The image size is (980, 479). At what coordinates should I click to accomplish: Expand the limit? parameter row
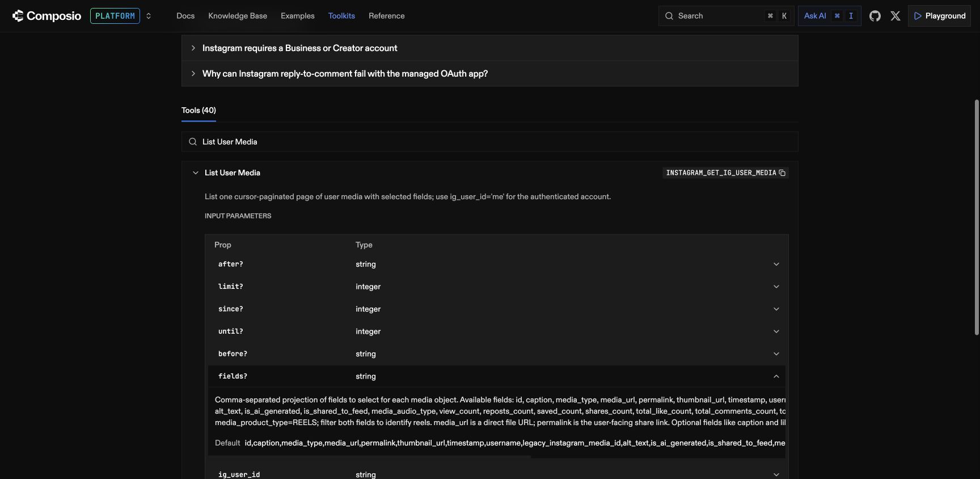tap(497, 287)
